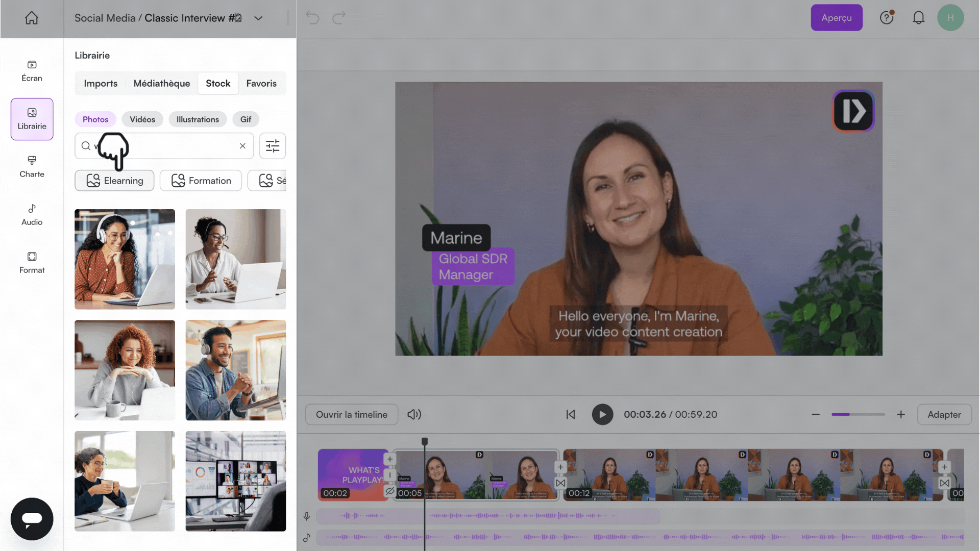Toggle transition visibility eye after intro clip
The image size is (980, 551).
[x=390, y=491]
